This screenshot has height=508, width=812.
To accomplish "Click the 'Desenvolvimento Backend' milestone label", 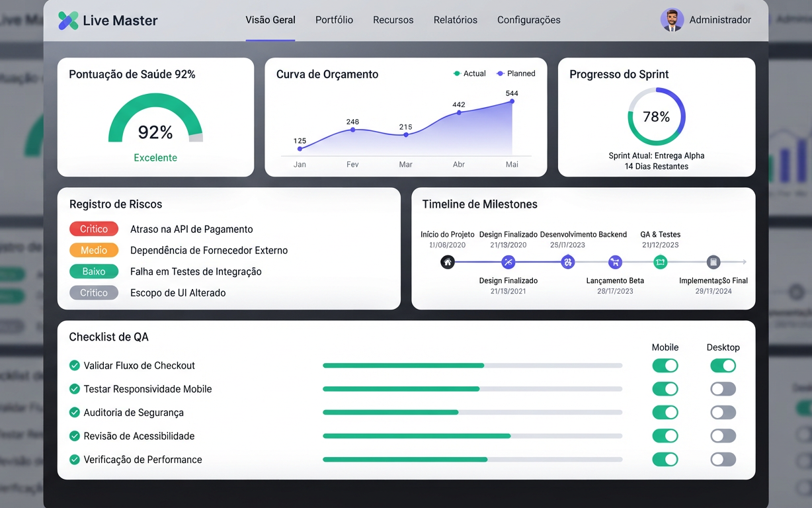I will pyautogui.click(x=583, y=234).
